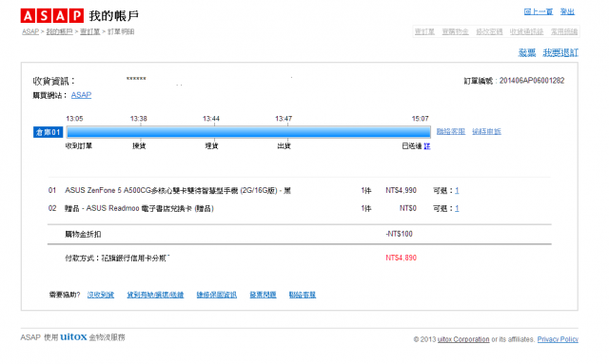Image resolution: width=609 pixels, height=364 pixels.
Task: Click returnable quantity 1 for ZenFone 5
Action: coord(457,190)
